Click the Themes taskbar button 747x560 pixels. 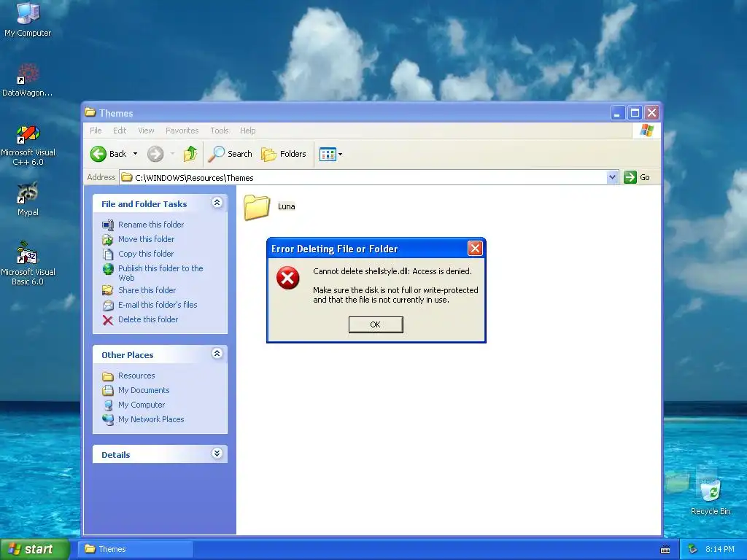[135, 549]
